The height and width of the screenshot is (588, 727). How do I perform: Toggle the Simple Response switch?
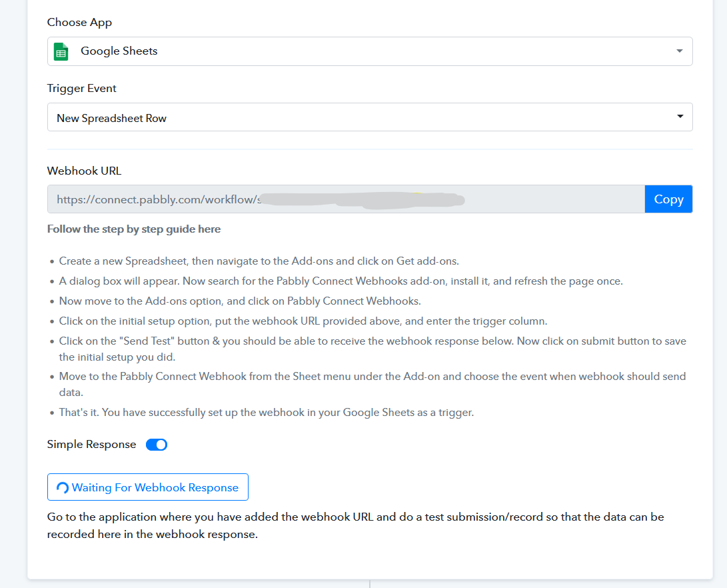pyautogui.click(x=157, y=445)
